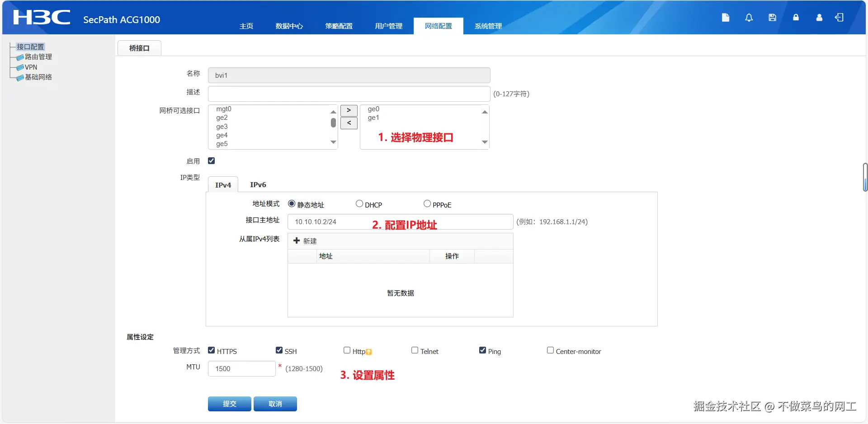The width and height of the screenshot is (868, 424).
Task: Enable the Telnet management checkbox
Action: click(x=415, y=350)
